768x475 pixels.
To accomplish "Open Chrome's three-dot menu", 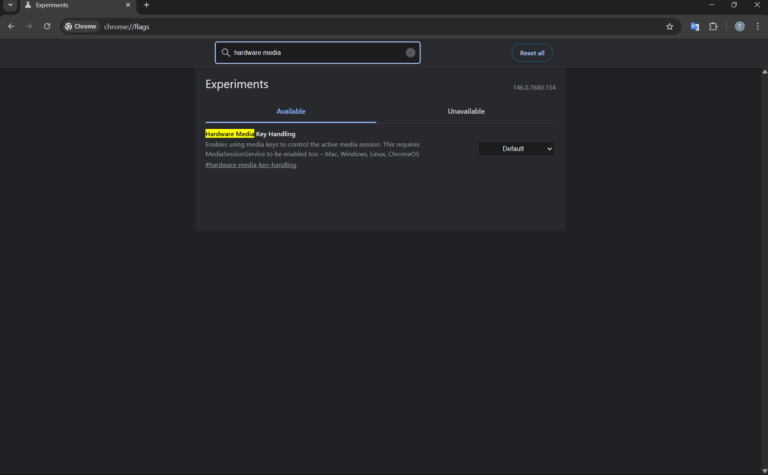I will [x=758, y=26].
